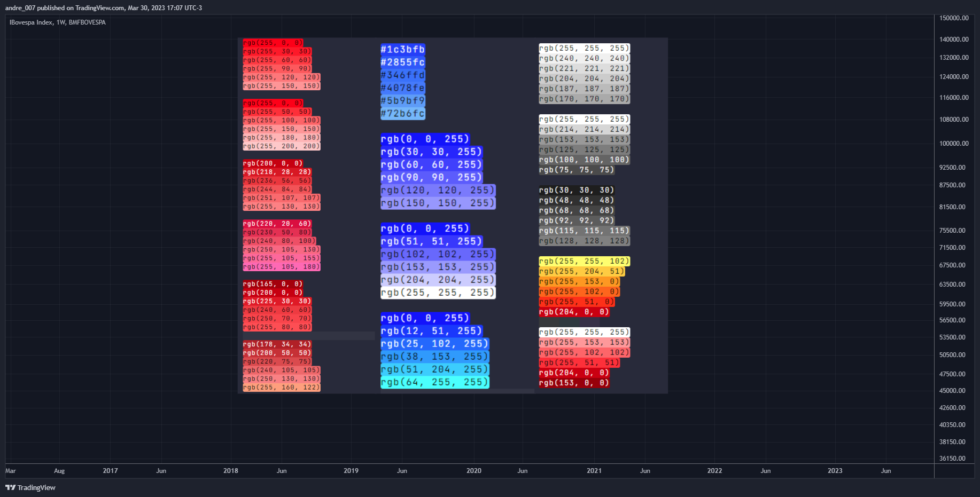Click the 100000.00 price axis label
Screen dimensions: 980x497
tap(954, 144)
